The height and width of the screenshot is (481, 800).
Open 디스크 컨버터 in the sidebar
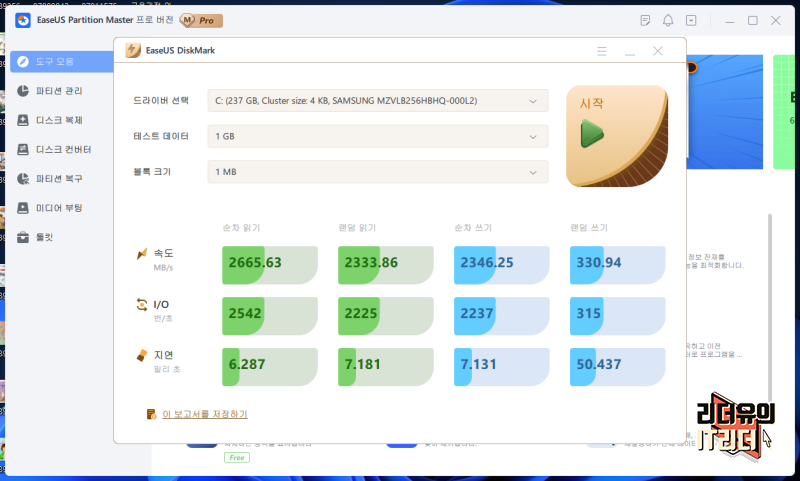pyautogui.click(x=63, y=149)
